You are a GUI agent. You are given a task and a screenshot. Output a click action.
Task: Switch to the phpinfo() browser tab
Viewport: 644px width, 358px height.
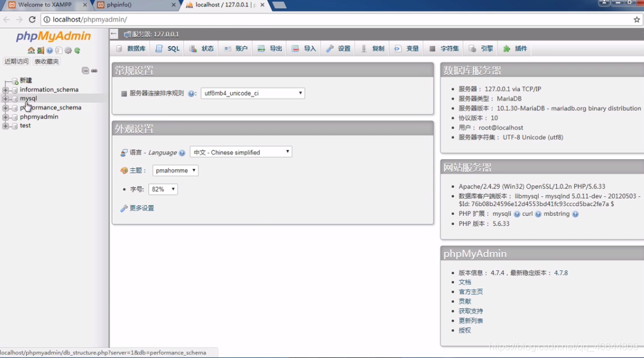click(135, 5)
